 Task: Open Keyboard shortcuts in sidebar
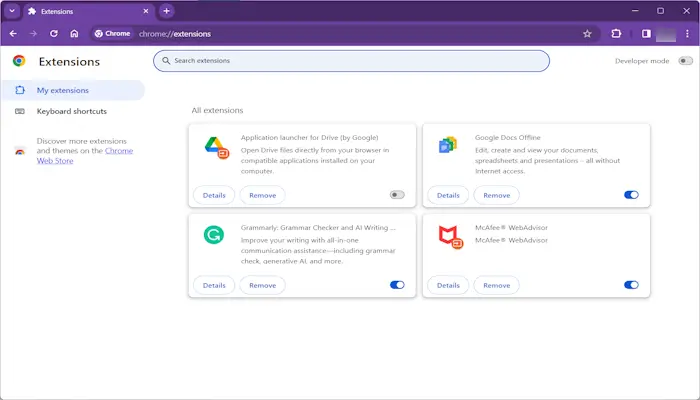coord(73,111)
